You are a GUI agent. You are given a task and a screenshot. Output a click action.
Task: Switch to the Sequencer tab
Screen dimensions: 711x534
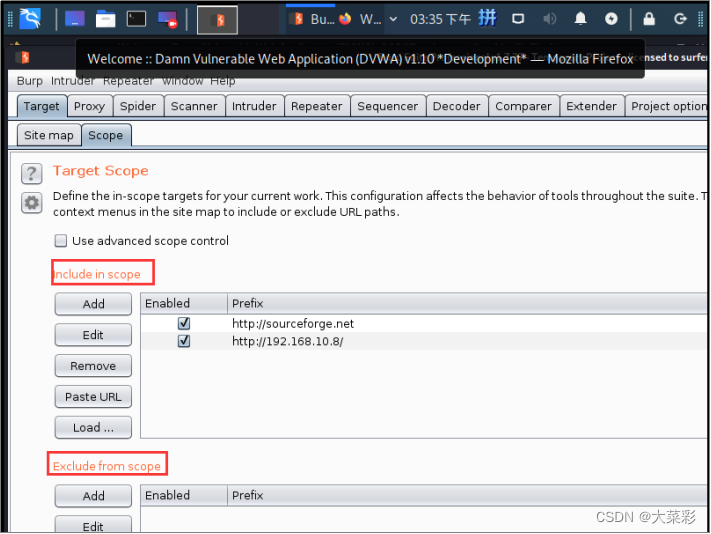coord(388,106)
